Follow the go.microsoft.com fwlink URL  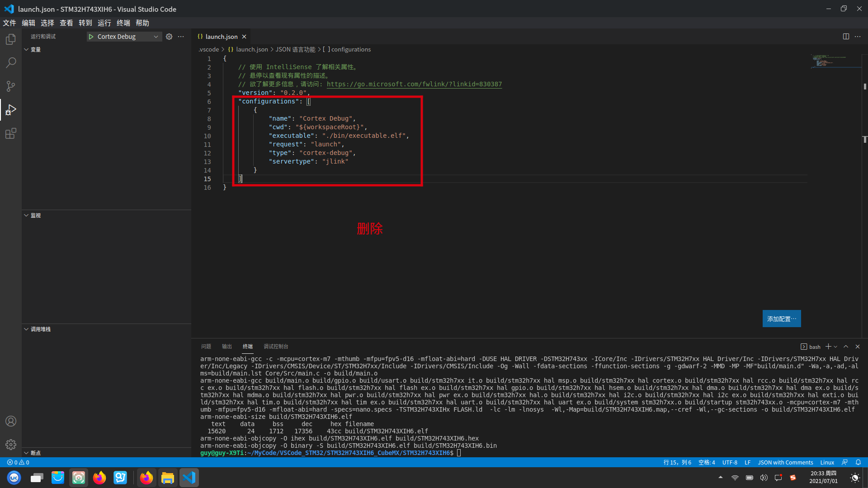point(414,84)
